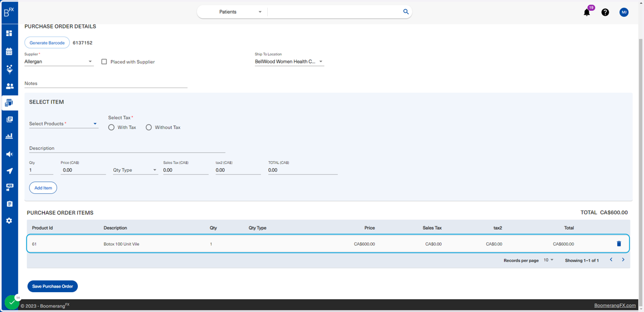The width and height of the screenshot is (644, 312).
Task: Open the documents list icon in sidebar
Action: [9, 119]
